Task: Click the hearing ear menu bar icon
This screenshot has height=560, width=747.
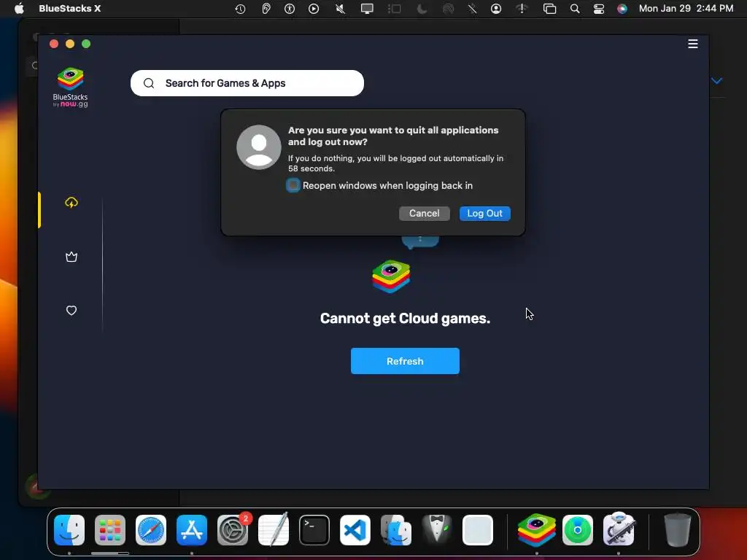Action: (266, 9)
